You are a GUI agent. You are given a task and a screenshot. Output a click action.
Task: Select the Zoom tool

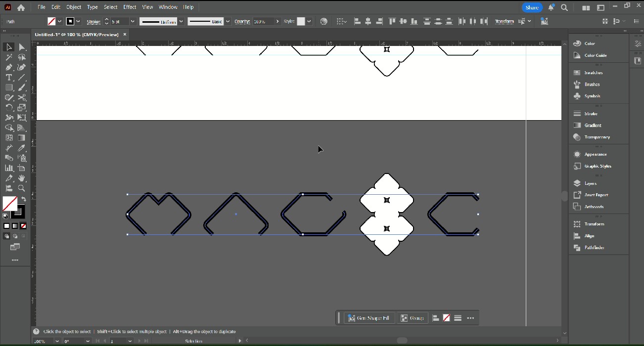coord(22,188)
